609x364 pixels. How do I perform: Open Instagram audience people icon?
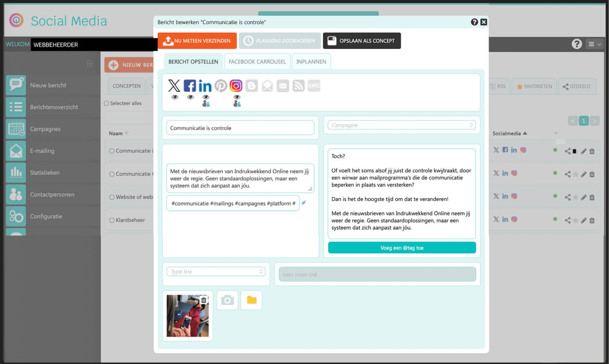click(x=237, y=104)
